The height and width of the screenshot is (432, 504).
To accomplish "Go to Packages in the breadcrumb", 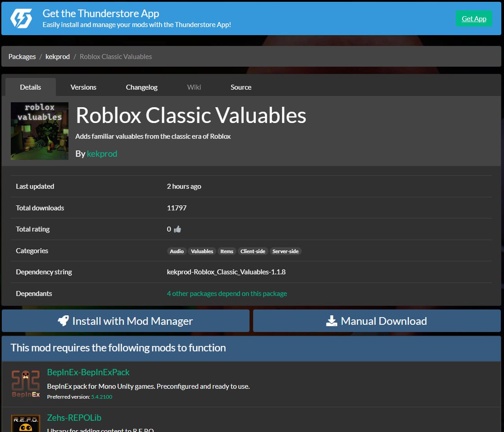I will pos(22,57).
